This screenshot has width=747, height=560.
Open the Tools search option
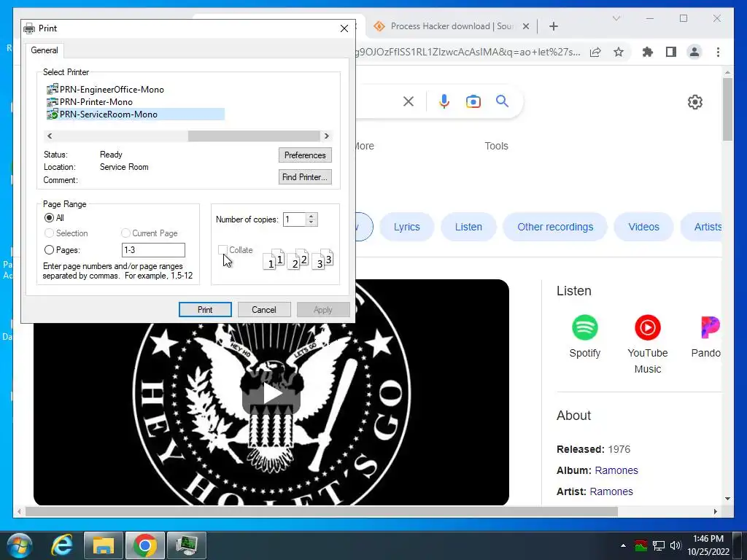496,146
